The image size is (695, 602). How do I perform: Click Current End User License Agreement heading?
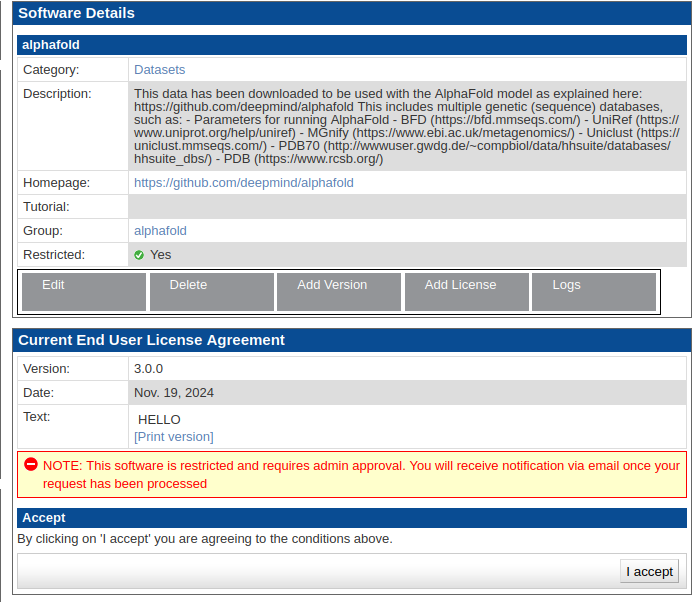coord(151,340)
